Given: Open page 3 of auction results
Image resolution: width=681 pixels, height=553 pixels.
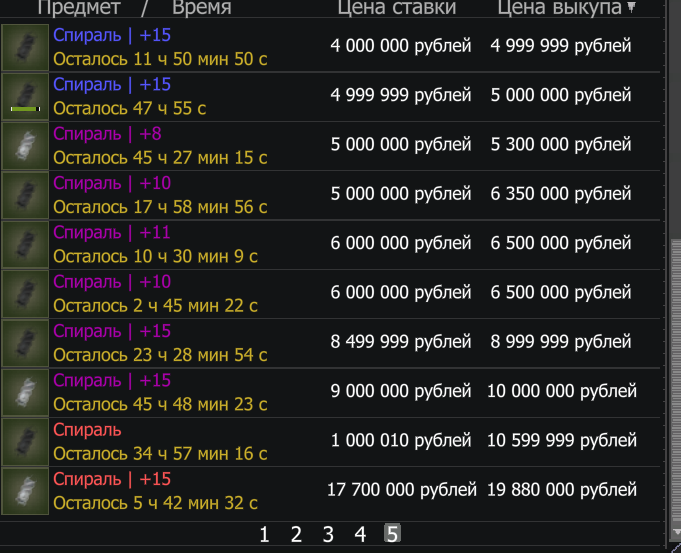Looking at the screenshot, I should pyautogui.click(x=328, y=534).
